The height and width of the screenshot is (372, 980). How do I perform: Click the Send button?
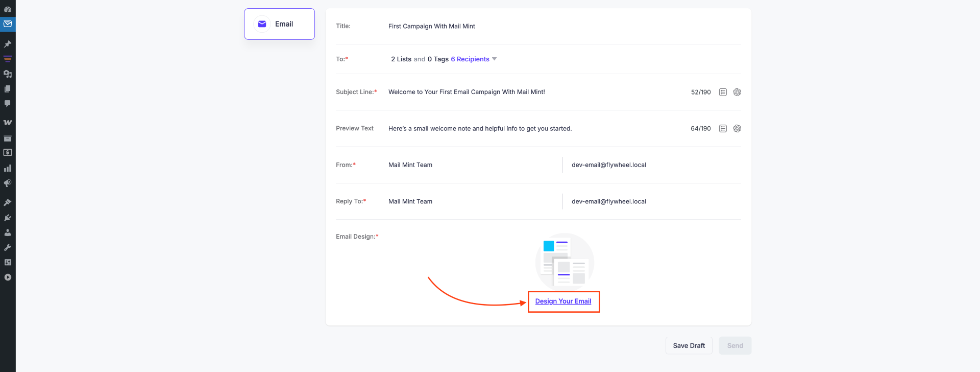tap(735, 345)
